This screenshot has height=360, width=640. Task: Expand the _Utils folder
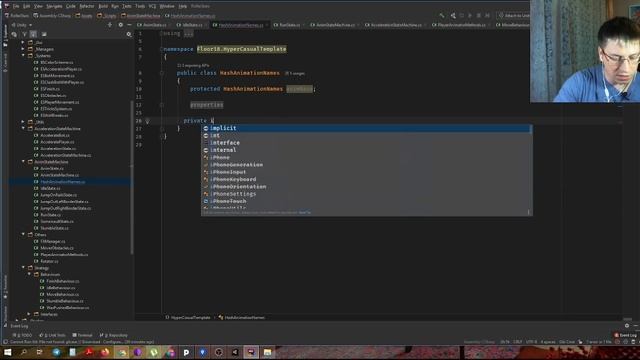pos(23,122)
